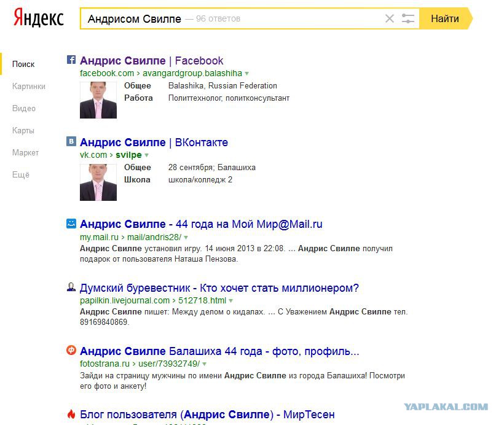The image size is (504, 425).
Task: Expand dropdown arrow after 512718.html URL
Action: (x=230, y=301)
